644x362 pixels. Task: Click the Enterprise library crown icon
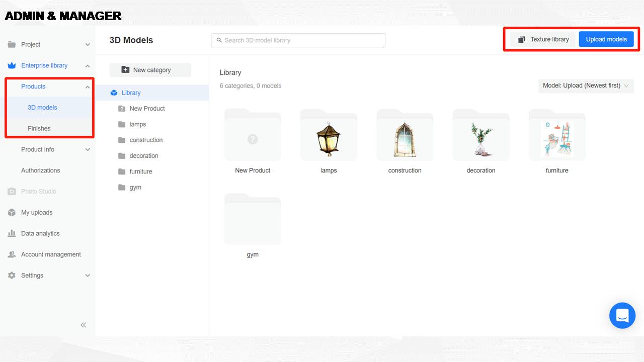[12, 65]
